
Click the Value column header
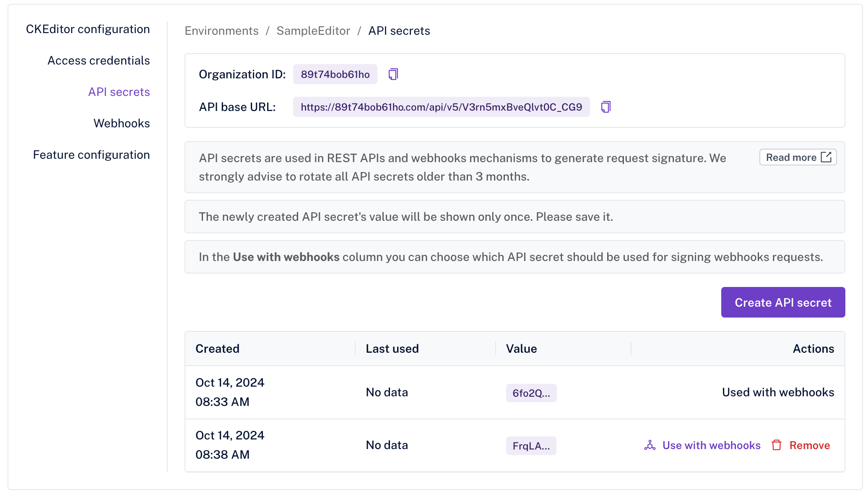tap(521, 349)
